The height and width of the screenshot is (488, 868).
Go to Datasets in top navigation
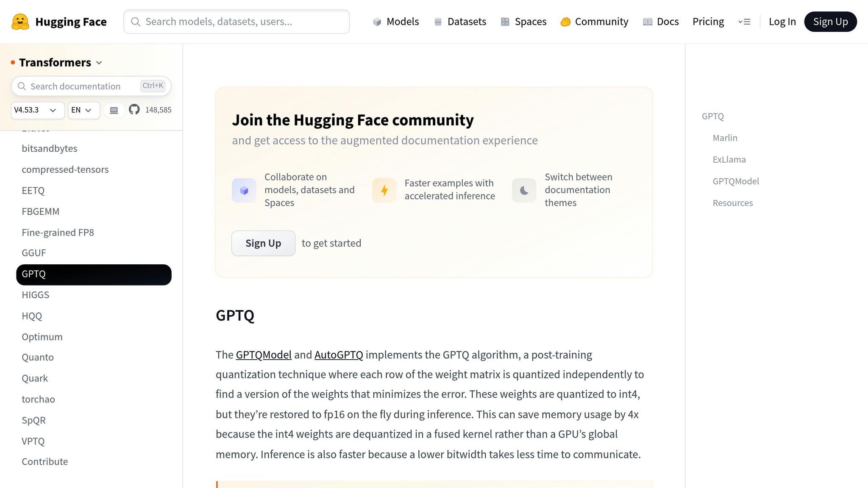[x=460, y=22]
